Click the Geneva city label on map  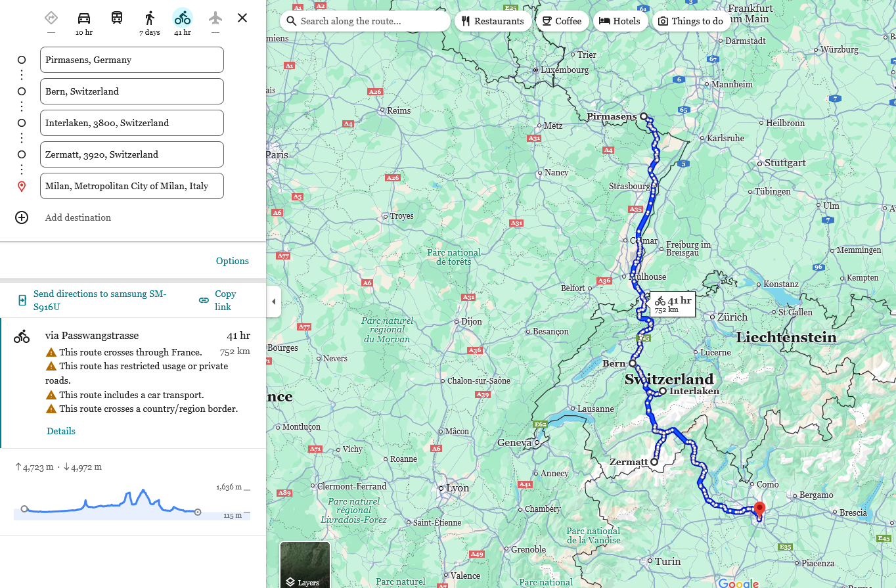514,443
